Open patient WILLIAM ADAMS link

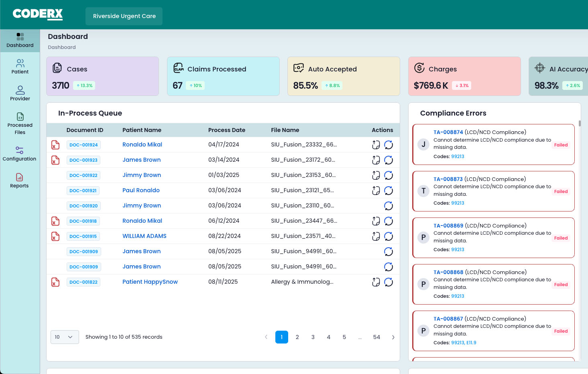pos(144,236)
